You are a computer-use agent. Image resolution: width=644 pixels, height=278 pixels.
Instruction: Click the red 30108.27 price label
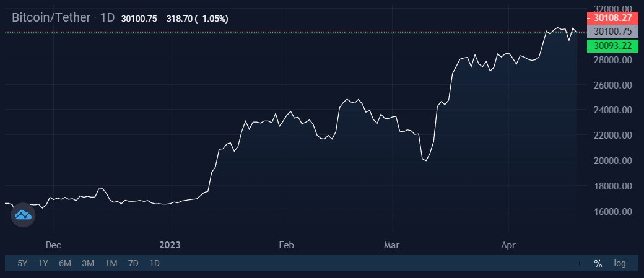611,18
